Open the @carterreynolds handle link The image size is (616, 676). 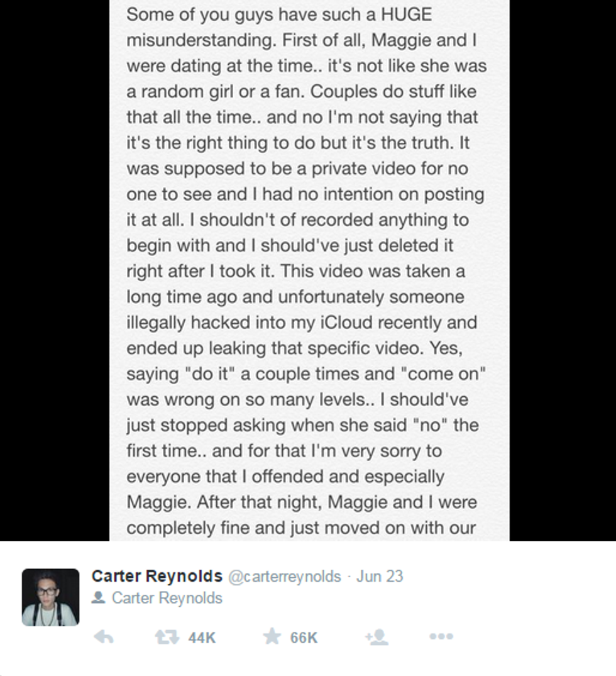pyautogui.click(x=284, y=577)
